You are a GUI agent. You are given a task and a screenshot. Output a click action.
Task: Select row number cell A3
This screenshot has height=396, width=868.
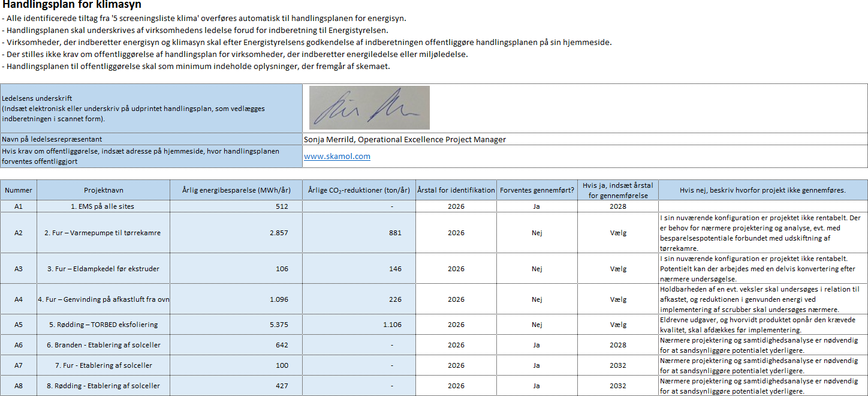click(x=19, y=269)
